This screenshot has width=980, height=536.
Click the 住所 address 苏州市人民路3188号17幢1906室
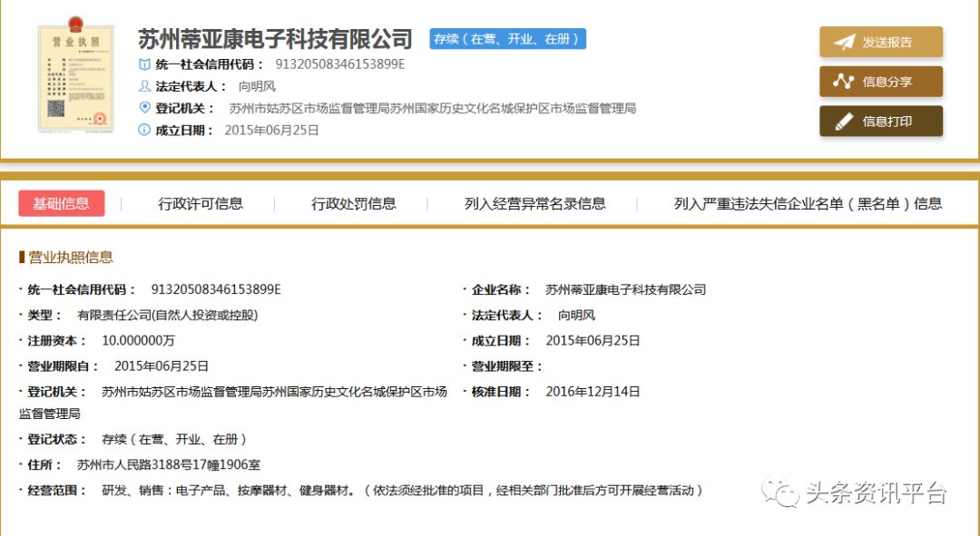pyautogui.click(x=169, y=464)
